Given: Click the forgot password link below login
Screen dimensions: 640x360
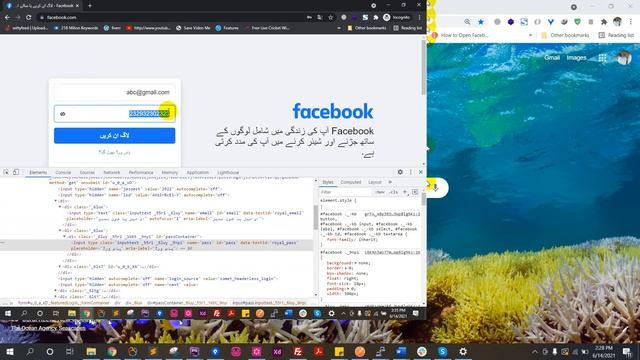Looking at the screenshot, I should [x=115, y=152].
